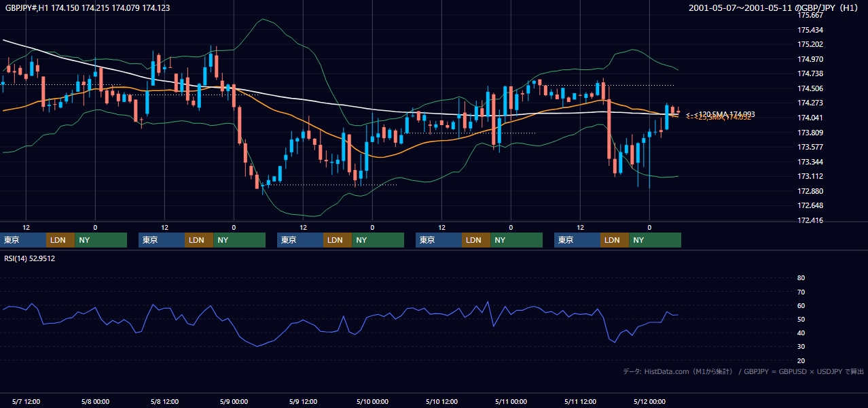Click the 5/7 12:00 time axis label

click(26, 401)
